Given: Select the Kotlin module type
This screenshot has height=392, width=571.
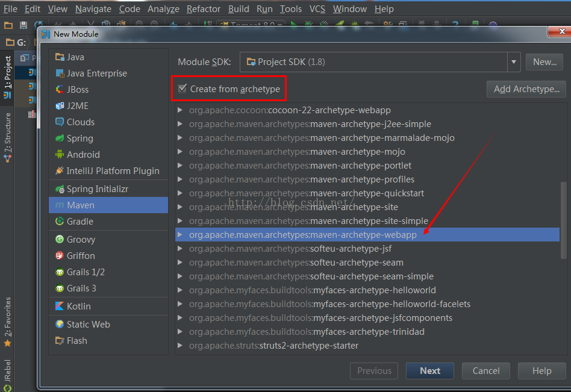Looking at the screenshot, I should point(108,306).
